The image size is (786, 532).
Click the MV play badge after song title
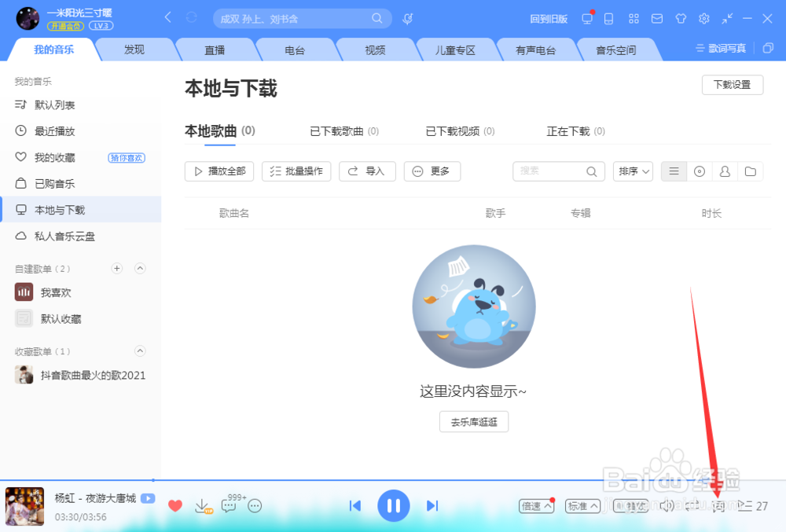[x=148, y=498]
